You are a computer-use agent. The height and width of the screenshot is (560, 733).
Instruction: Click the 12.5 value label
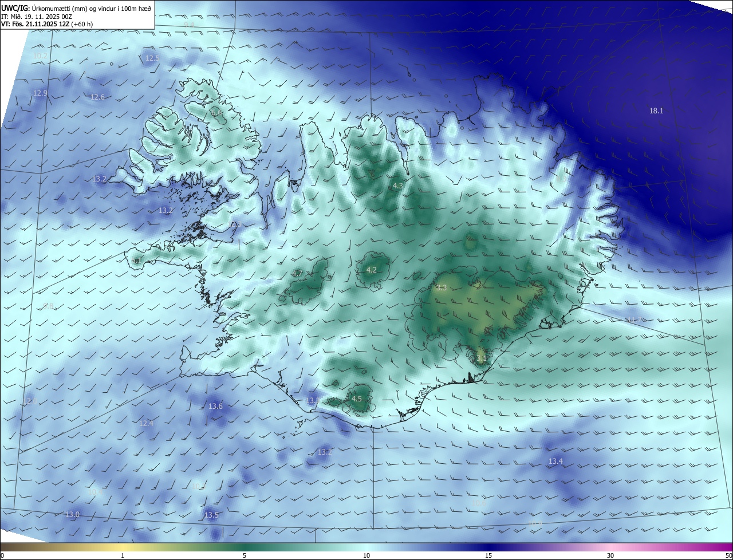[x=152, y=58]
